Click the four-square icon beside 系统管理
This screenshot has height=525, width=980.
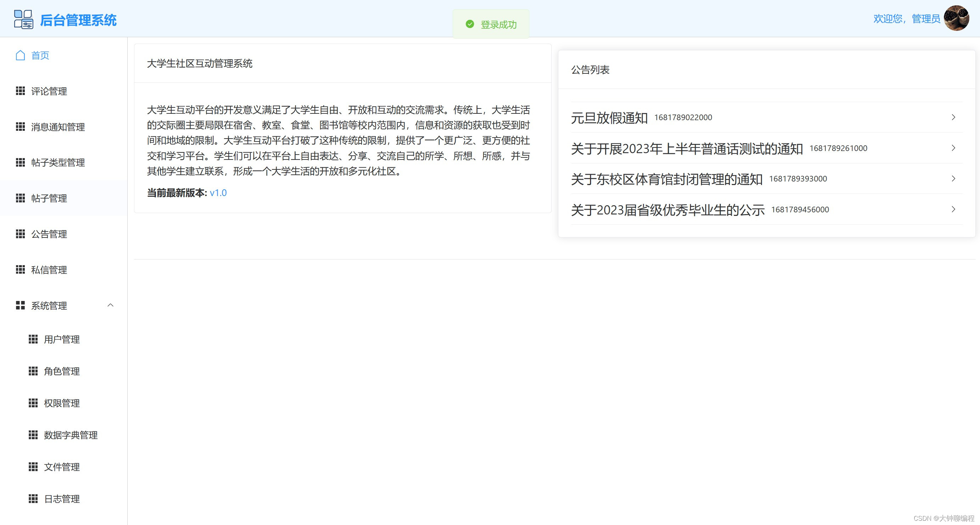coord(21,306)
